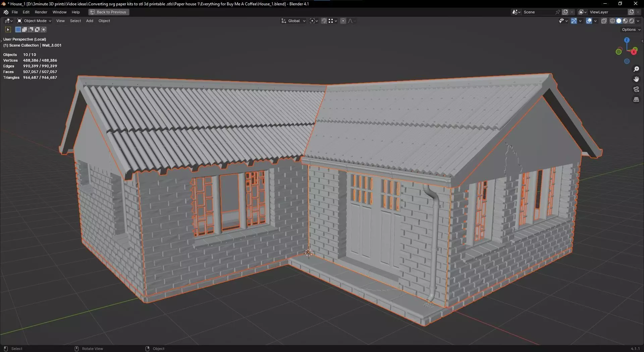The width and height of the screenshot is (644, 352).
Task: Switch to Solid shading
Action: point(619,21)
